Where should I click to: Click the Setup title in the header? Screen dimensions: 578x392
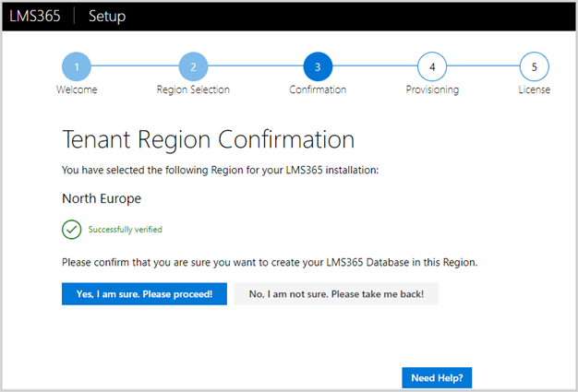pyautogui.click(x=108, y=17)
